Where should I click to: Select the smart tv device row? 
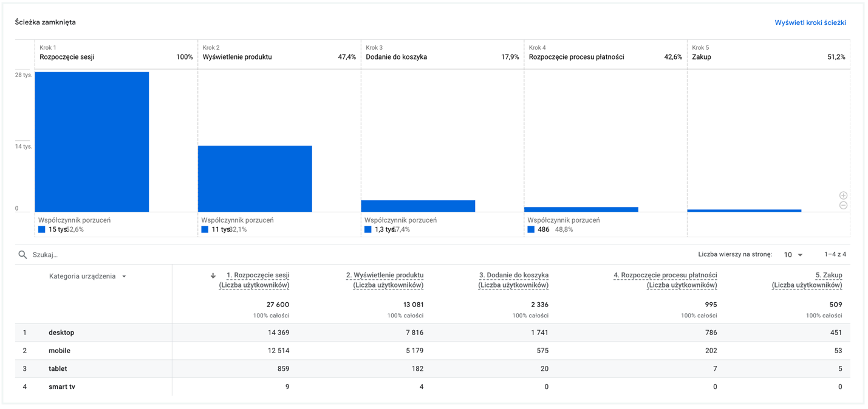[62, 387]
